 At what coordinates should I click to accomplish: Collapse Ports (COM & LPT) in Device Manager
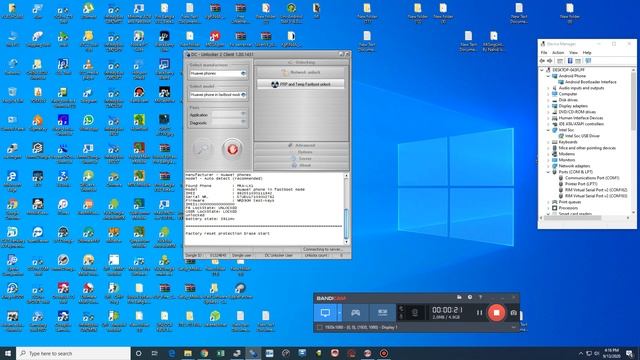coord(548,172)
